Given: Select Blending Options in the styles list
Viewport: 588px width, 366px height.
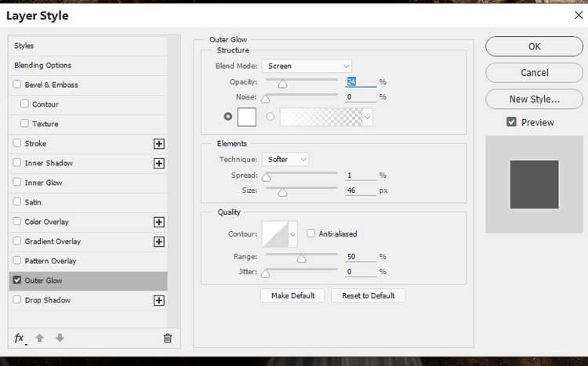Looking at the screenshot, I should coord(43,65).
